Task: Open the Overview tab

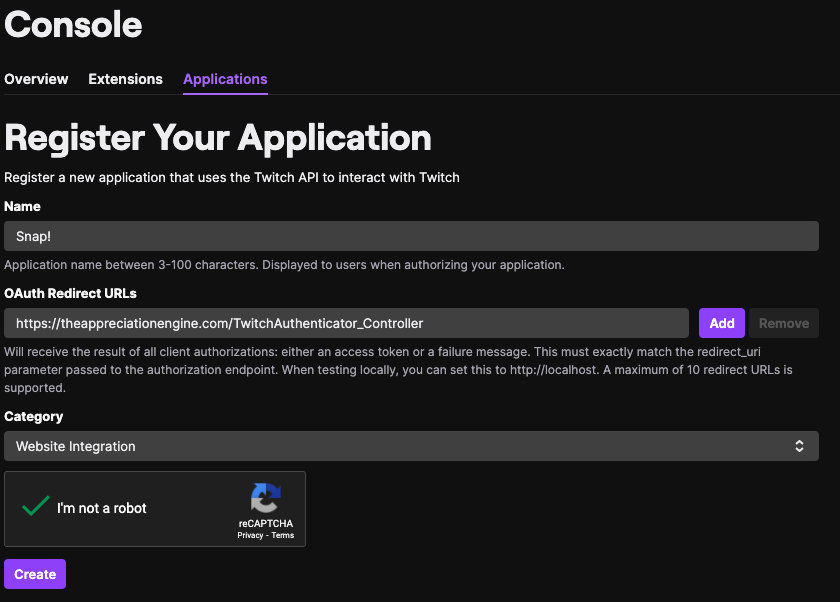Action: tap(36, 79)
